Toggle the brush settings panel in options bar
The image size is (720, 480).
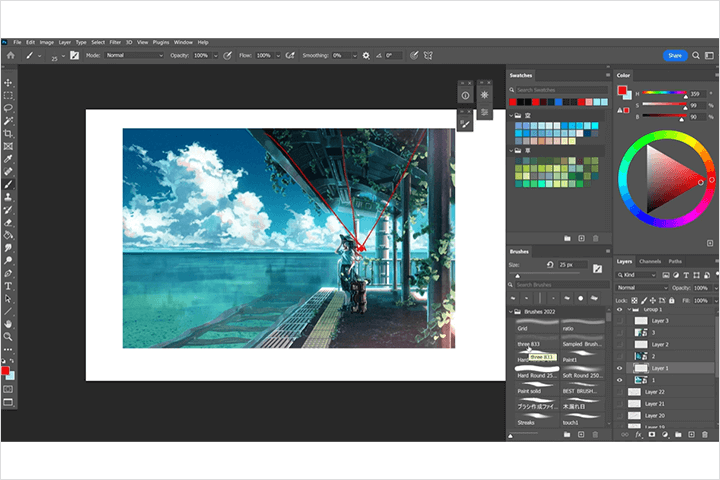coord(74,56)
